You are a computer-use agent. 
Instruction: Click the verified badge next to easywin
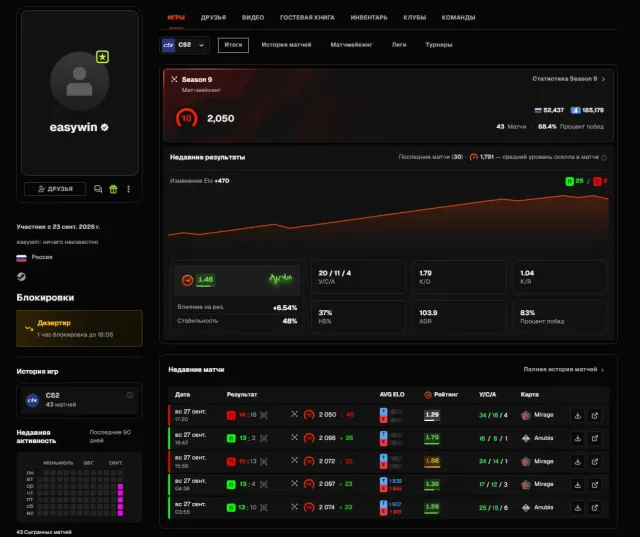pos(105,127)
